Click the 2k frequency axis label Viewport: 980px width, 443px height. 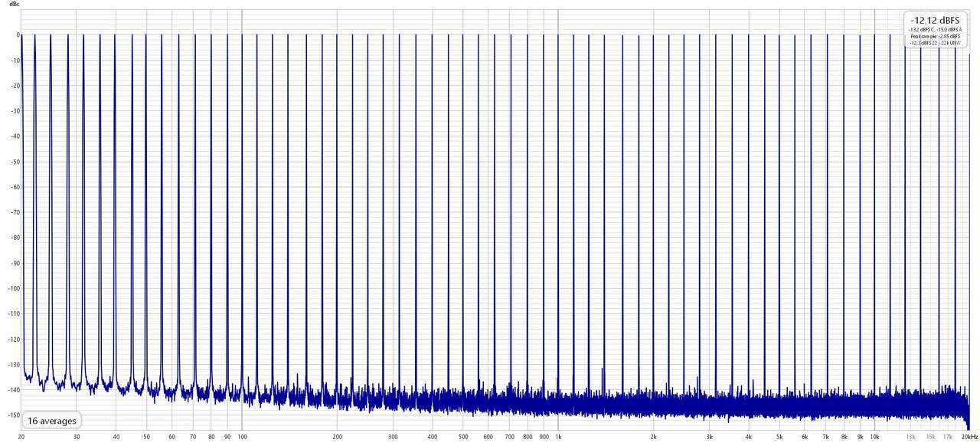tap(653, 436)
